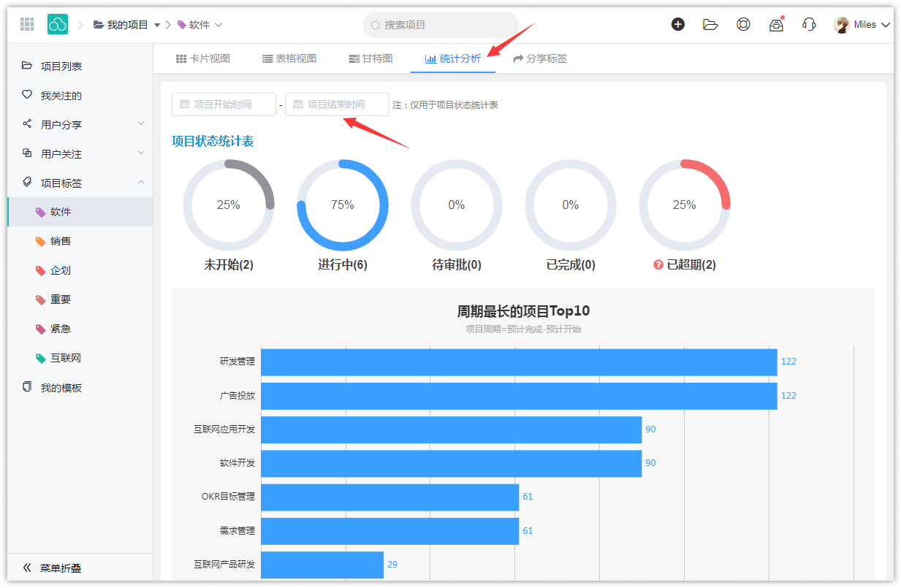Image resolution: width=901 pixels, height=588 pixels.
Task: Click the 进行中 75% progress ring
Action: tap(343, 205)
